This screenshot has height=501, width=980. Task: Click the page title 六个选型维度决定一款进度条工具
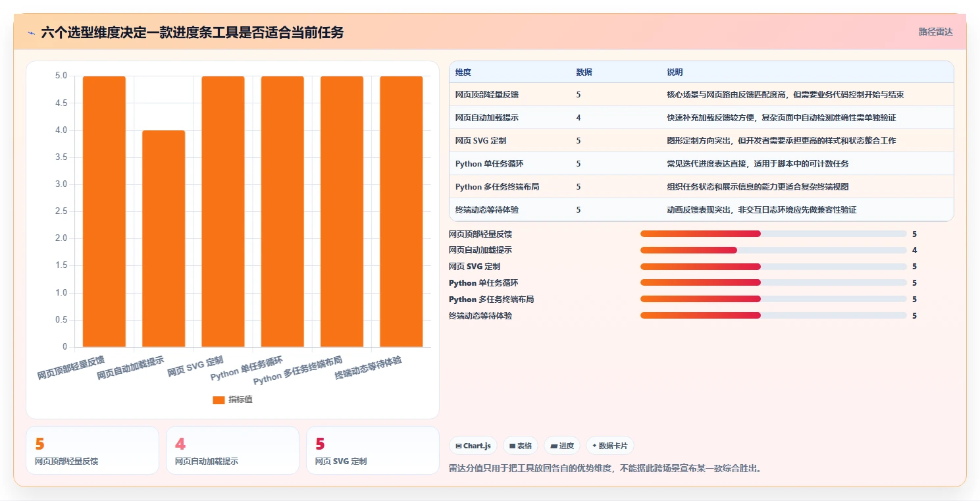pyautogui.click(x=192, y=32)
